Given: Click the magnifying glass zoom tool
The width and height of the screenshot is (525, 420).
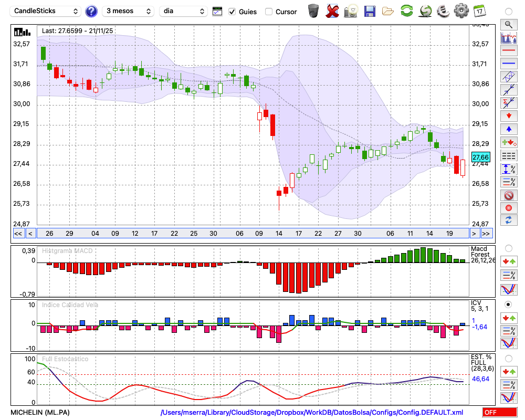Looking at the screenshot, I should 508,24.
